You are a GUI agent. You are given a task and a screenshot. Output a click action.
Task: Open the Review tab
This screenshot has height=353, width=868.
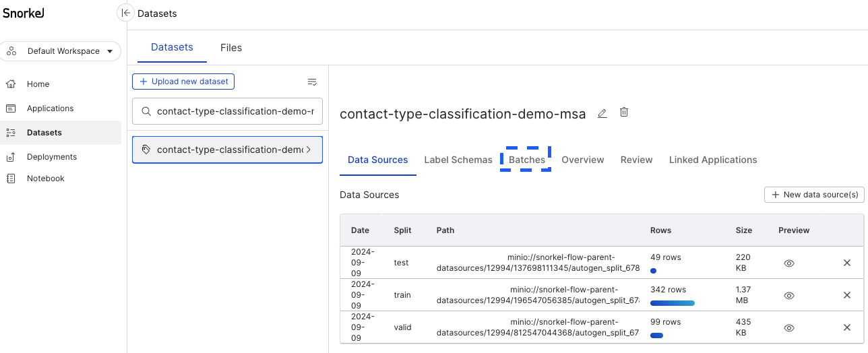click(637, 160)
